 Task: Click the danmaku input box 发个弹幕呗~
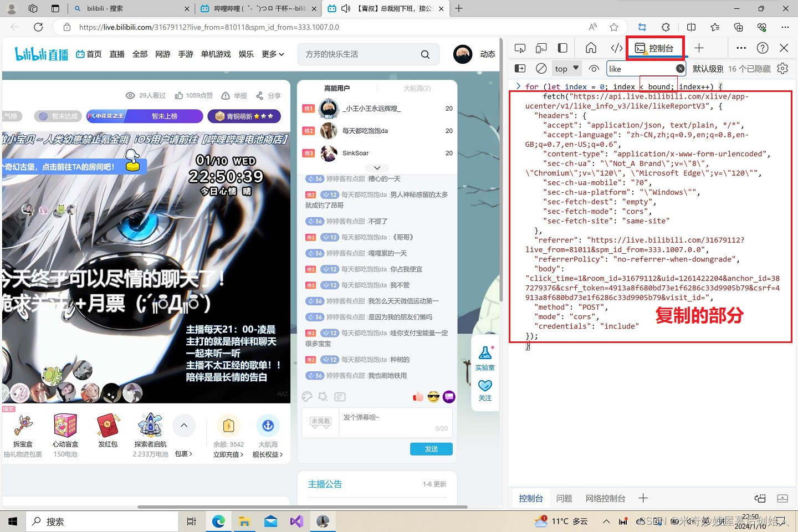pos(396,423)
